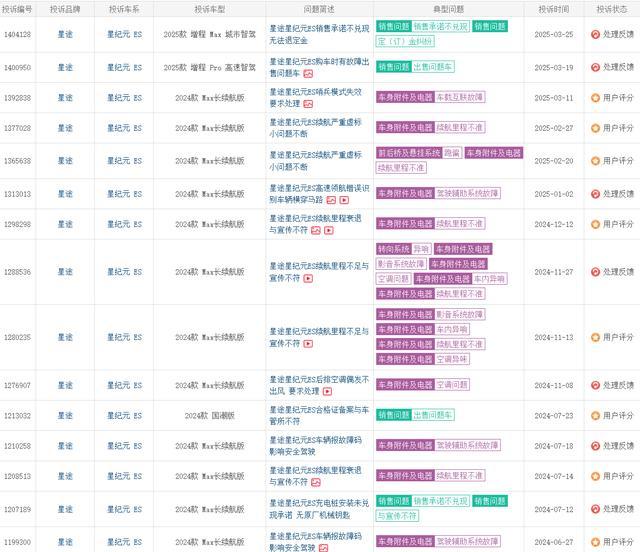Click the text '2024款 国潮版'

pyautogui.click(x=209, y=416)
